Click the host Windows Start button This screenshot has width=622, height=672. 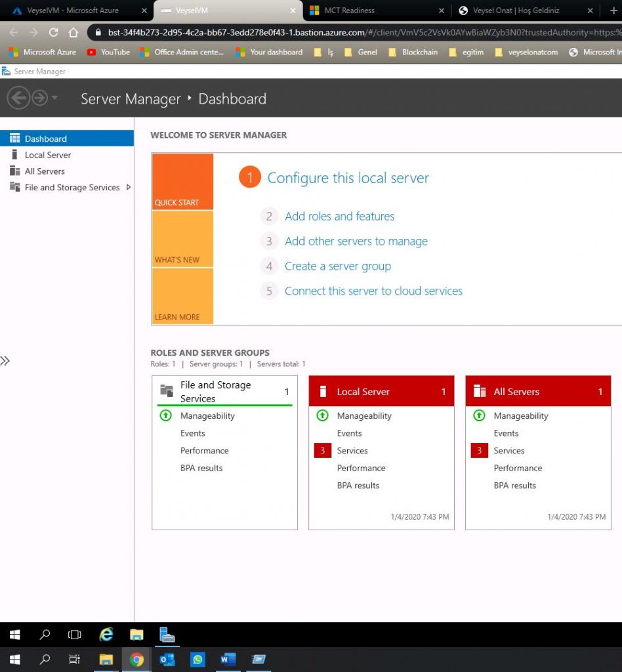[x=14, y=660]
